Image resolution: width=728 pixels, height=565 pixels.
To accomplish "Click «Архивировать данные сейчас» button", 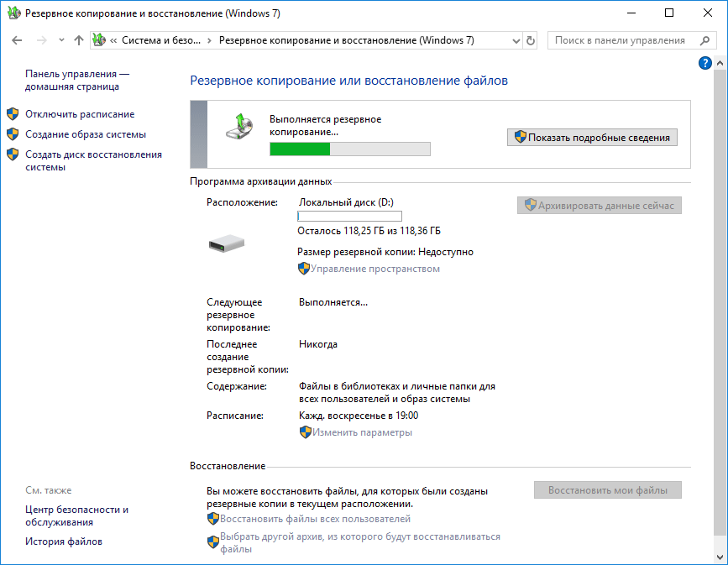I will point(600,206).
